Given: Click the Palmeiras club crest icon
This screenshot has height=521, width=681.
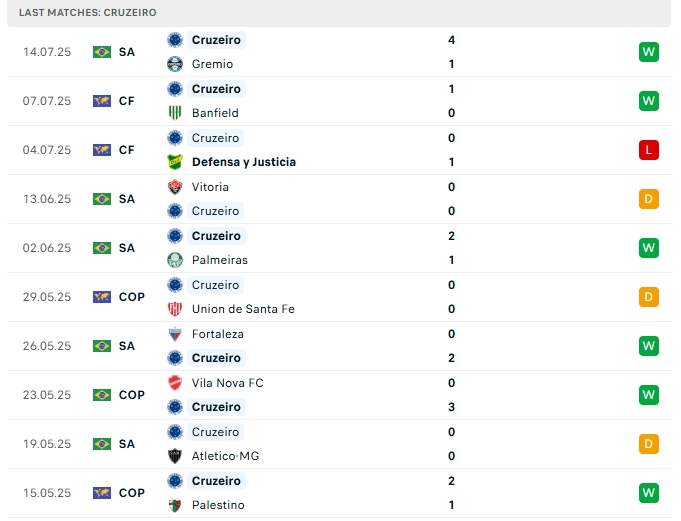Looking at the screenshot, I should pos(175,260).
